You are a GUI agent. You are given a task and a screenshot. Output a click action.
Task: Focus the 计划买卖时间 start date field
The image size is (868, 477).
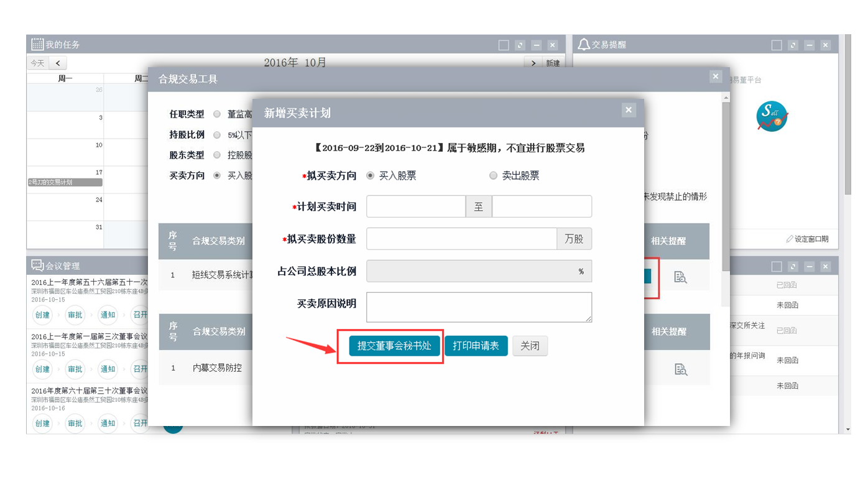[416, 206]
